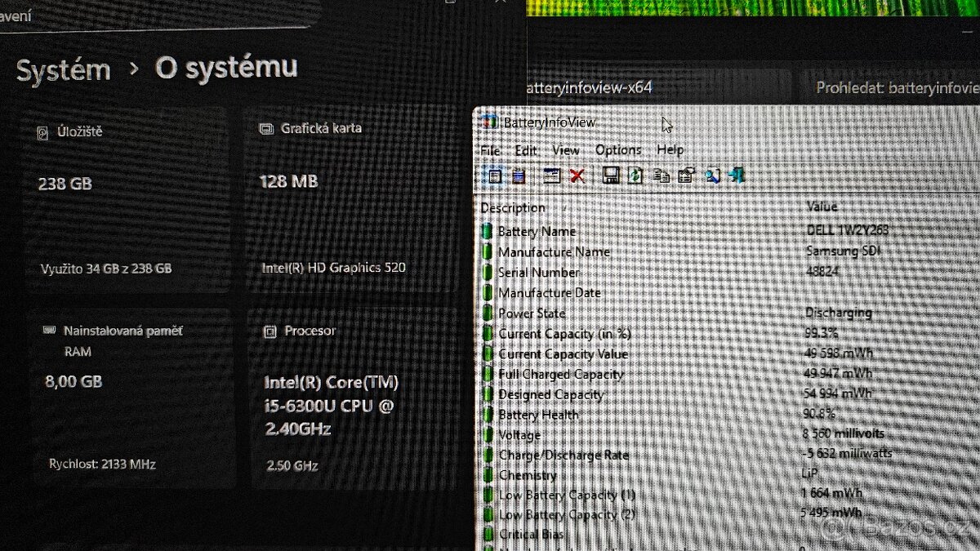
Task: Open Properties toolbar icon in BatteryInfoView
Action: tap(686, 176)
